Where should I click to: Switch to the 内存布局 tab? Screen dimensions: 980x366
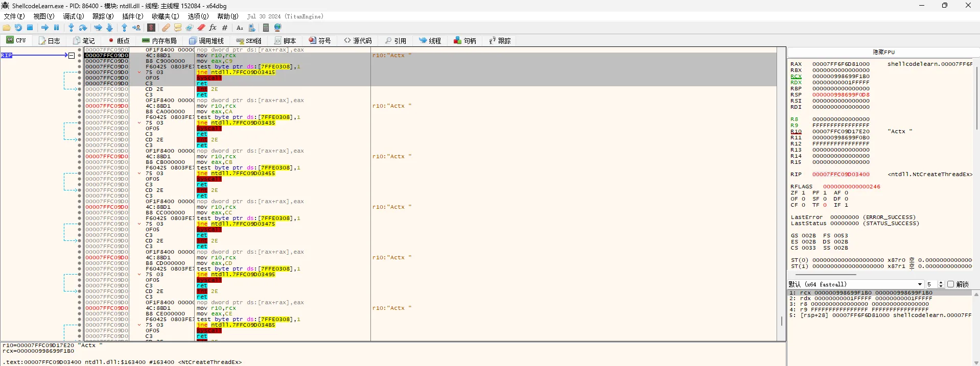(159, 41)
